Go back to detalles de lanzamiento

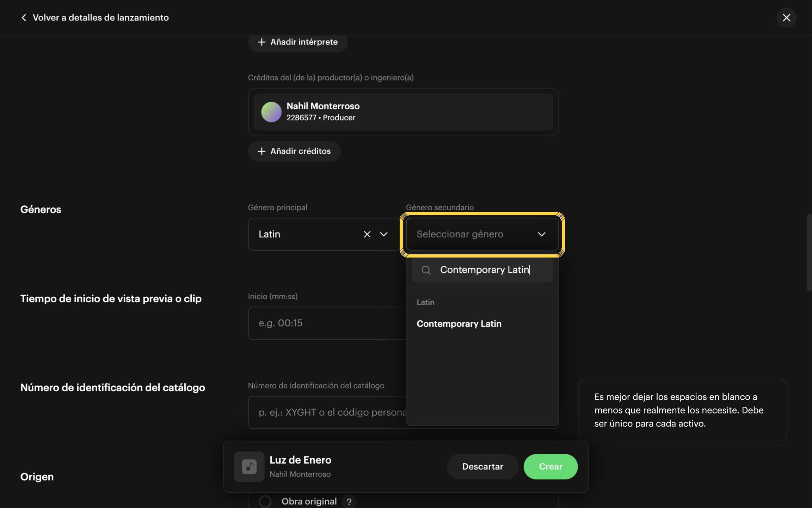pos(94,18)
